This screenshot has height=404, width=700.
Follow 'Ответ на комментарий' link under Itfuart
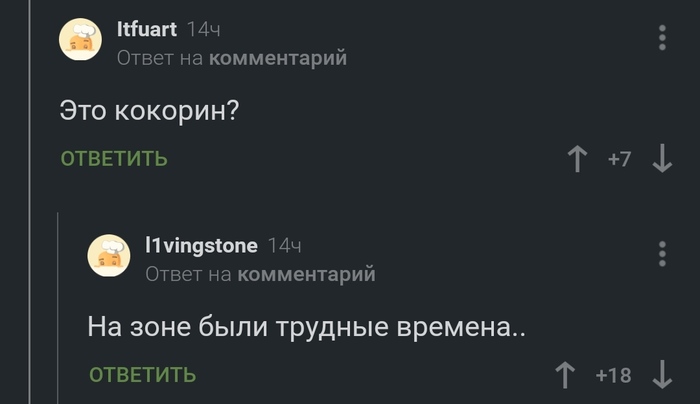(x=232, y=59)
